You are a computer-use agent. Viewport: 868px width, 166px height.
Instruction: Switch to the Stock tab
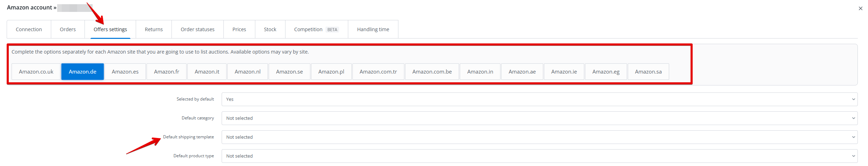click(x=270, y=29)
